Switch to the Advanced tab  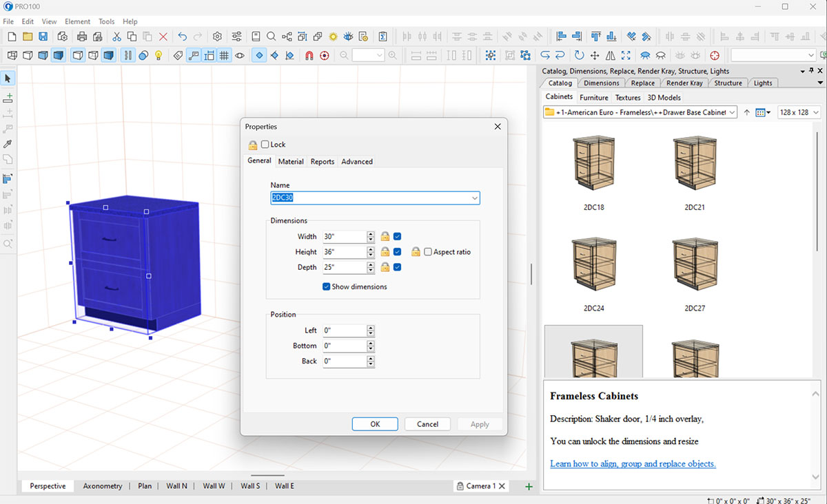point(357,162)
